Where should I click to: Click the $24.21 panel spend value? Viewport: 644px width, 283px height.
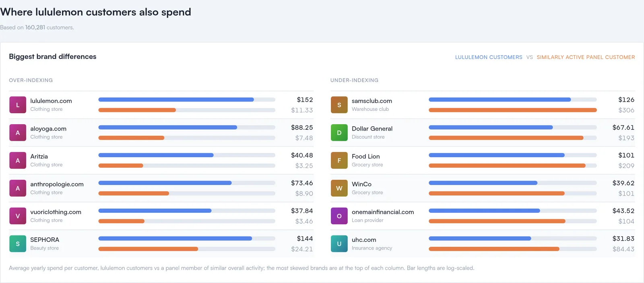point(302,249)
